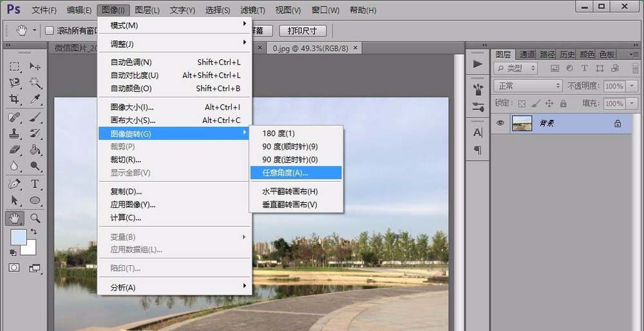
Task: Hide the 背景 layer with eye icon
Action: point(500,124)
